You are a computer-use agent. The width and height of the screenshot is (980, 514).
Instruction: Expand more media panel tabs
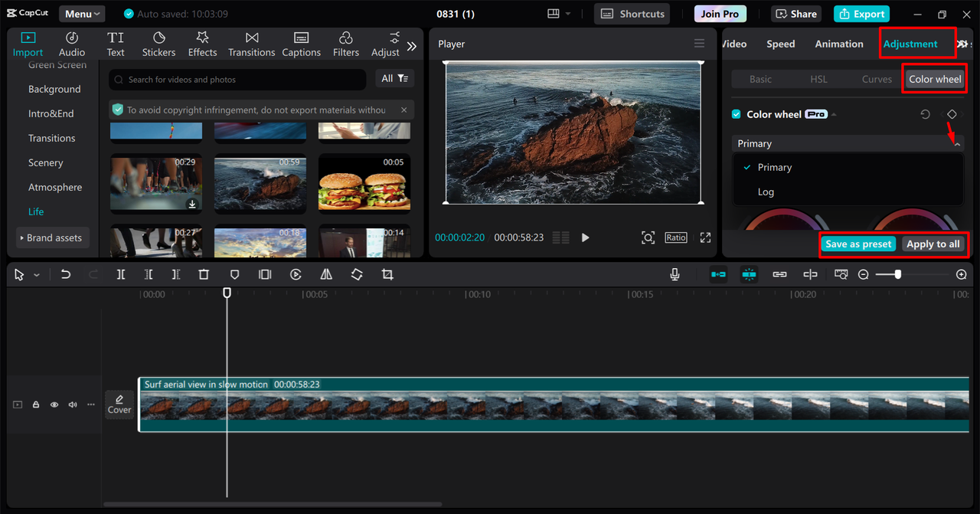click(412, 46)
